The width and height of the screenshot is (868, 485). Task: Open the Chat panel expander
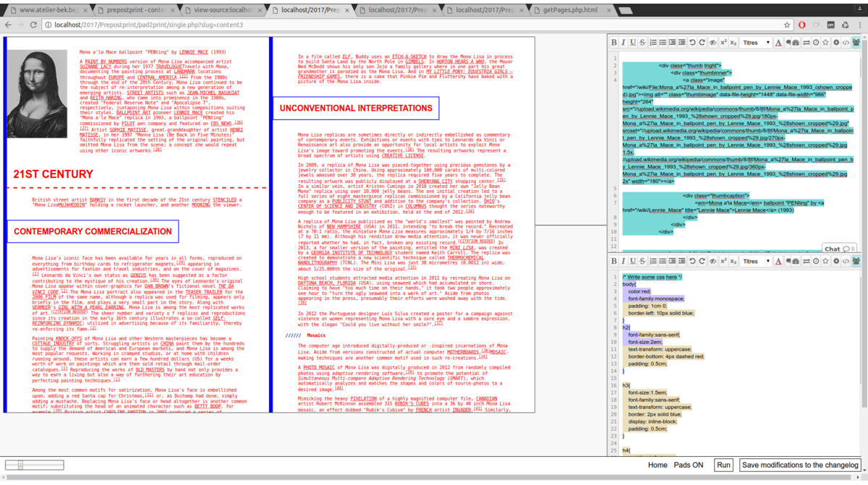[x=840, y=249]
